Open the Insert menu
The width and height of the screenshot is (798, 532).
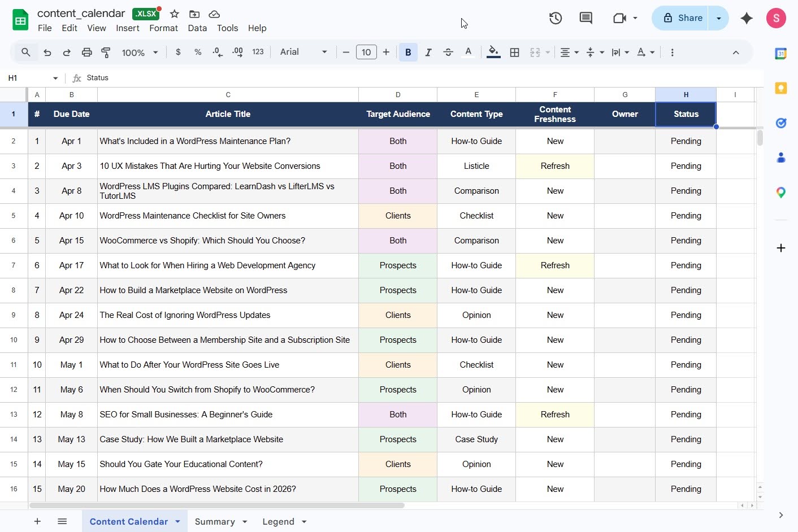click(128, 28)
